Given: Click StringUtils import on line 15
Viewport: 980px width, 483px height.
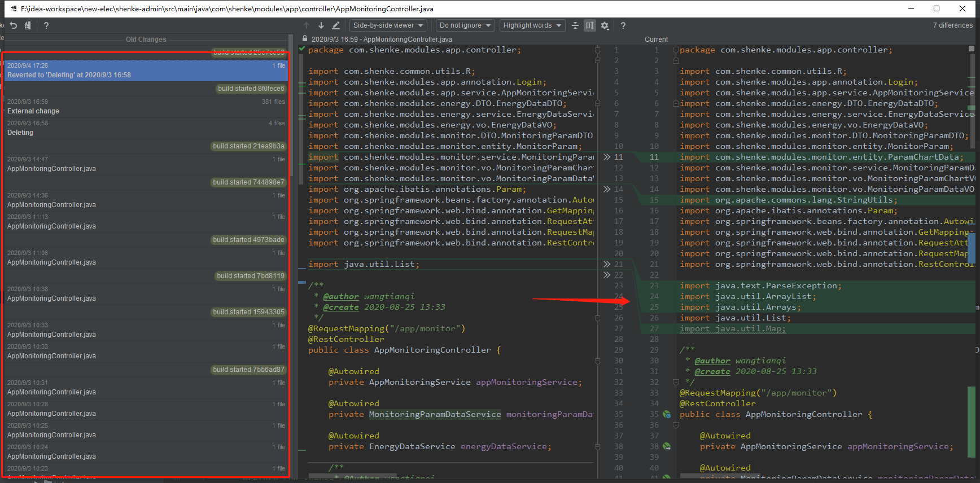Looking at the screenshot, I should point(788,200).
